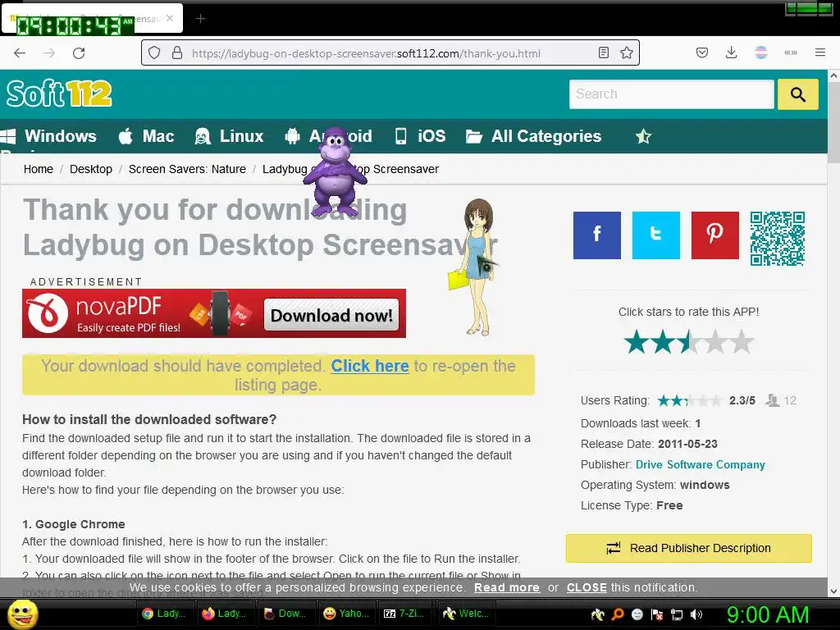
Task: Open Drive Software Company publisher link
Action: [701, 464]
